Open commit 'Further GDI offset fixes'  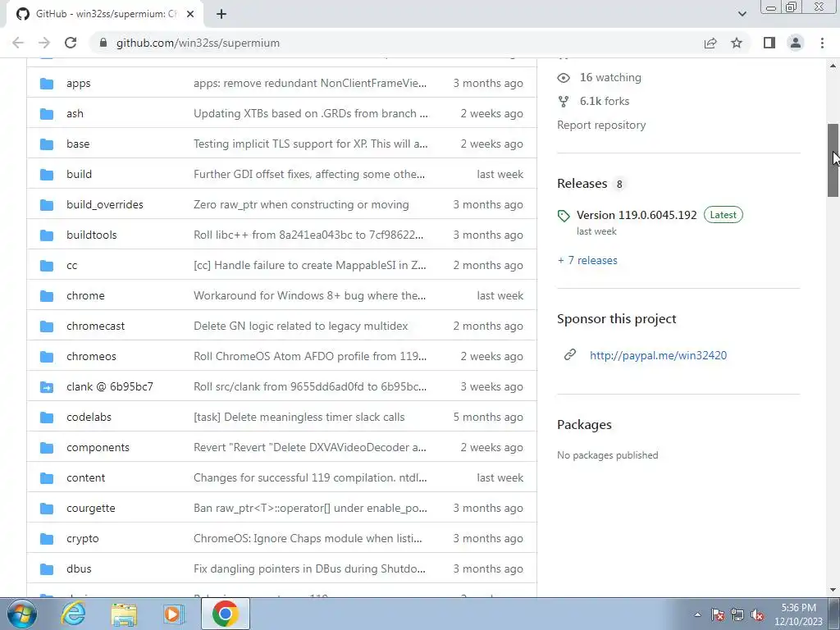click(309, 175)
